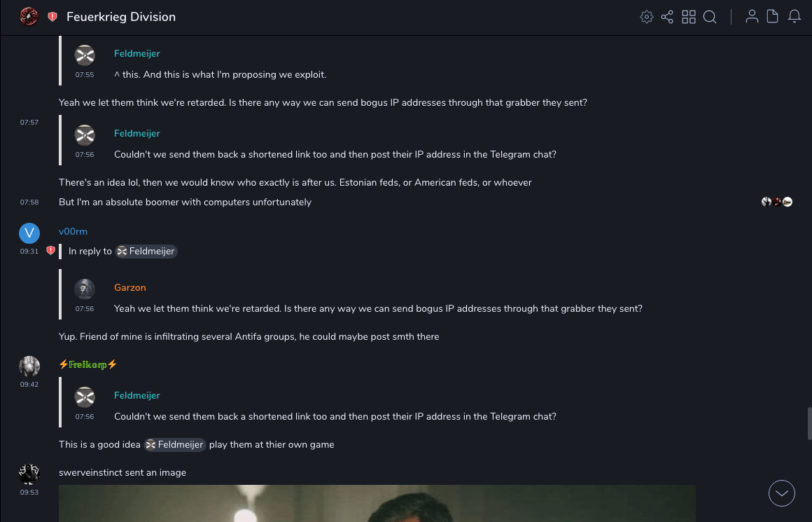Screen dimensions: 812x522
Task: Click Feldmeijer mention in 'This is a good idea'
Action: (175, 444)
